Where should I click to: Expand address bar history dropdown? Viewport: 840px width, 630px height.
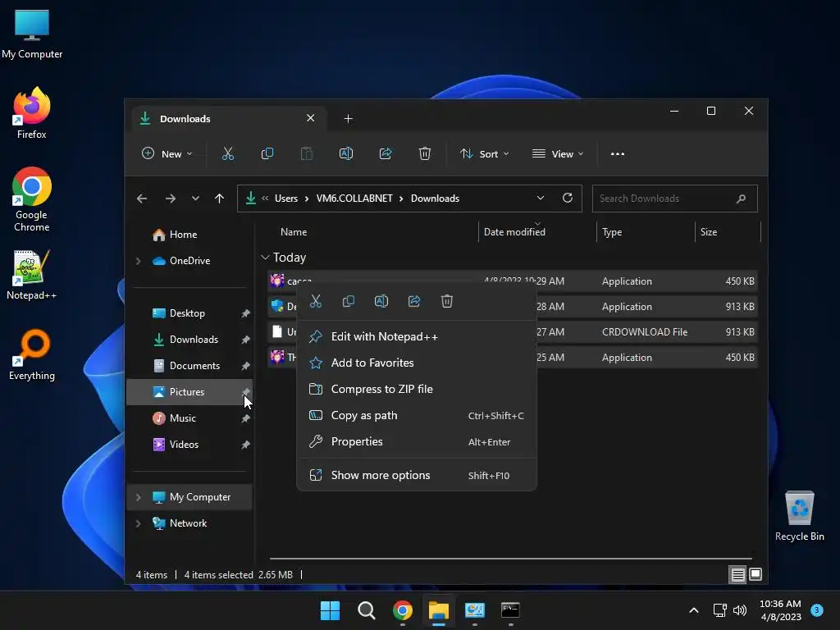pos(541,199)
